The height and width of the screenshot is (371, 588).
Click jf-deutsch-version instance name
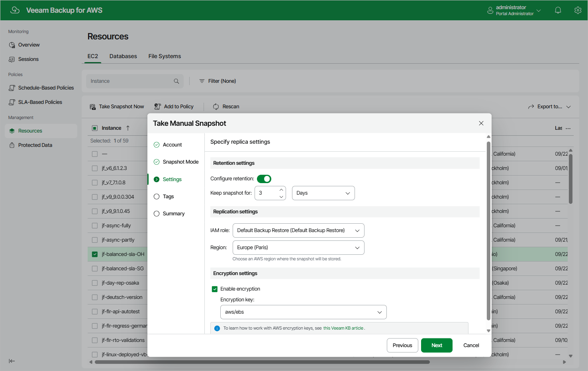pos(122,297)
